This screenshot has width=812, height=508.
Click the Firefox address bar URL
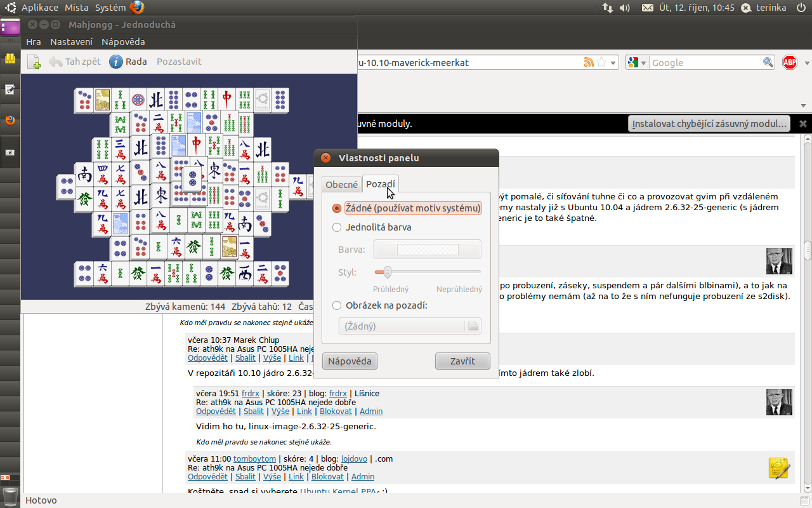tap(469, 62)
